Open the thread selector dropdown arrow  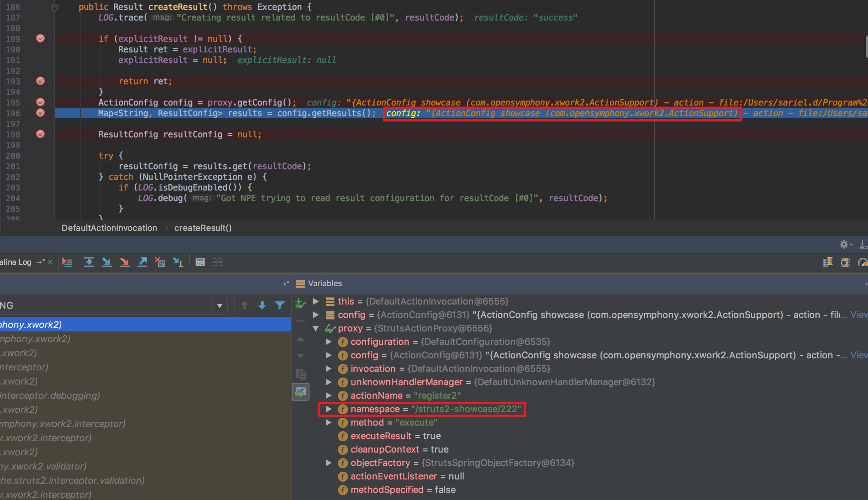[220, 306]
